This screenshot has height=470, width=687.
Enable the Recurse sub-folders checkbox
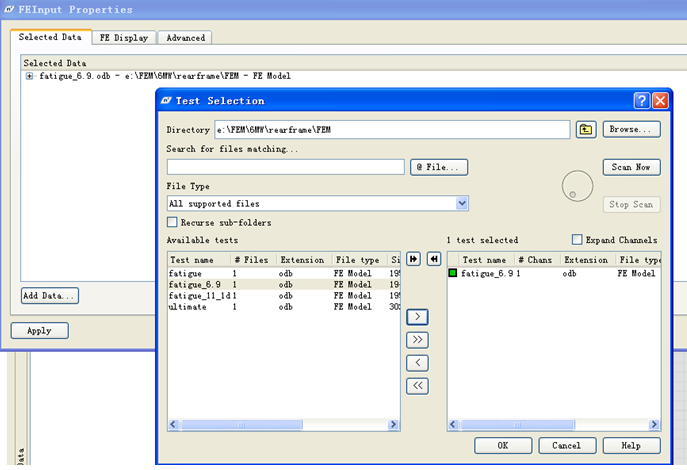click(172, 222)
